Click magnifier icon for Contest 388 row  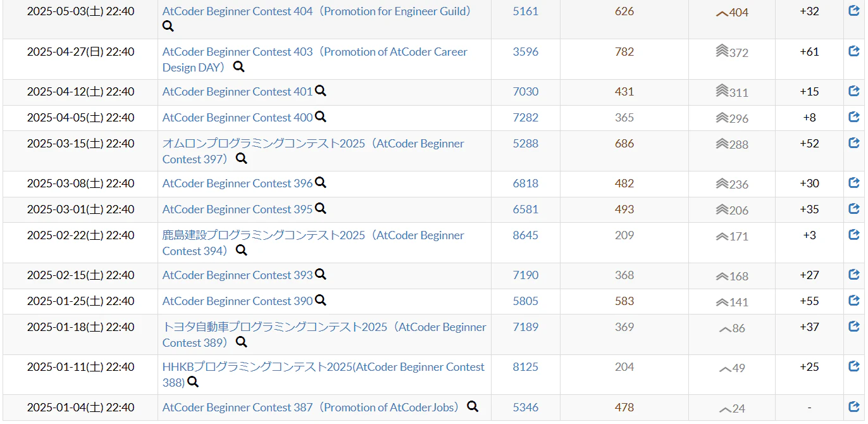pyautogui.click(x=193, y=382)
